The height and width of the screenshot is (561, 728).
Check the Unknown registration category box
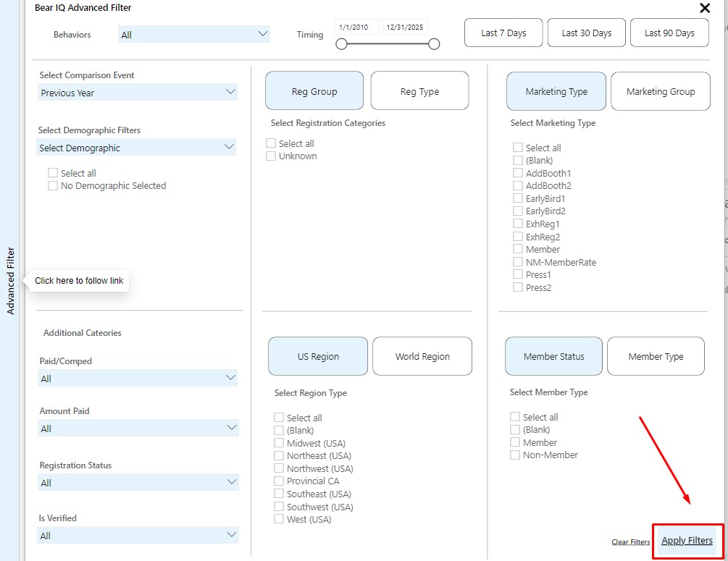pyautogui.click(x=271, y=156)
